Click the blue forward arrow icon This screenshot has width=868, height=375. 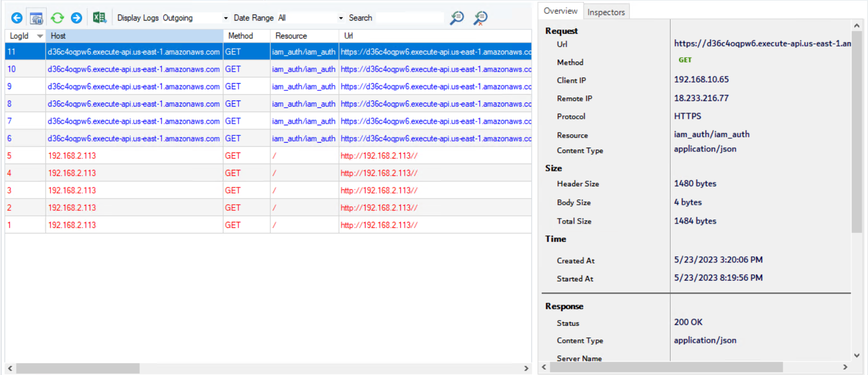click(x=77, y=18)
